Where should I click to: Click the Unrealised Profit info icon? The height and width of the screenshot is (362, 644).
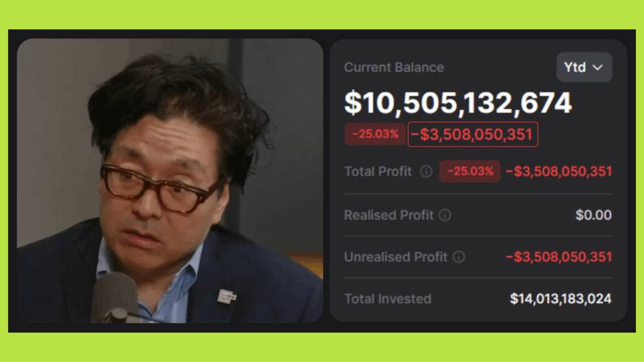point(459,257)
